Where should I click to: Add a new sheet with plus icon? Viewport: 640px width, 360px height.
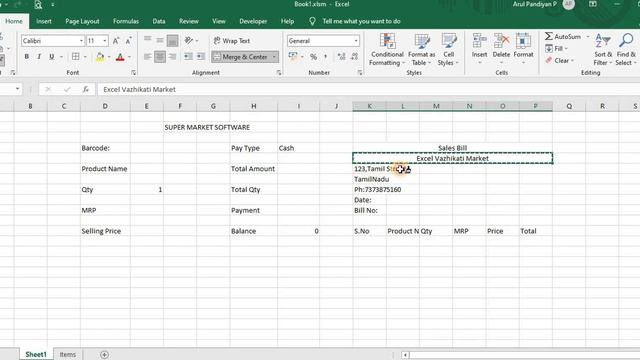click(104, 354)
